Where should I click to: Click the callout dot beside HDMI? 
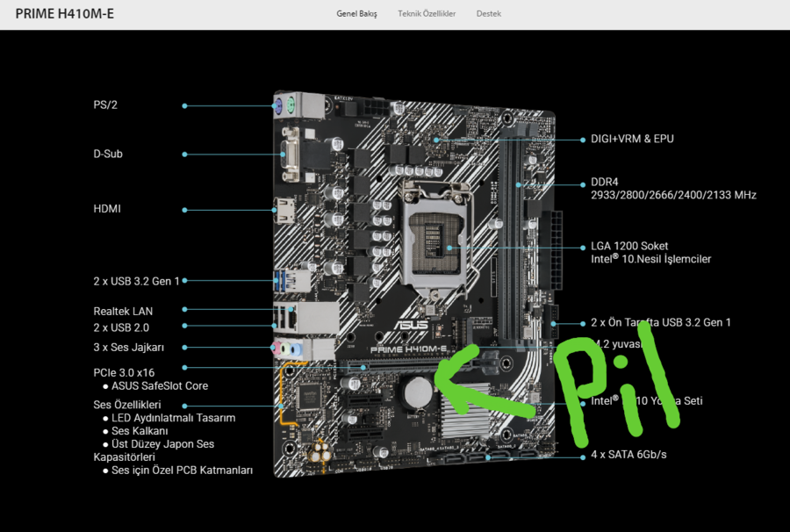pos(185,210)
